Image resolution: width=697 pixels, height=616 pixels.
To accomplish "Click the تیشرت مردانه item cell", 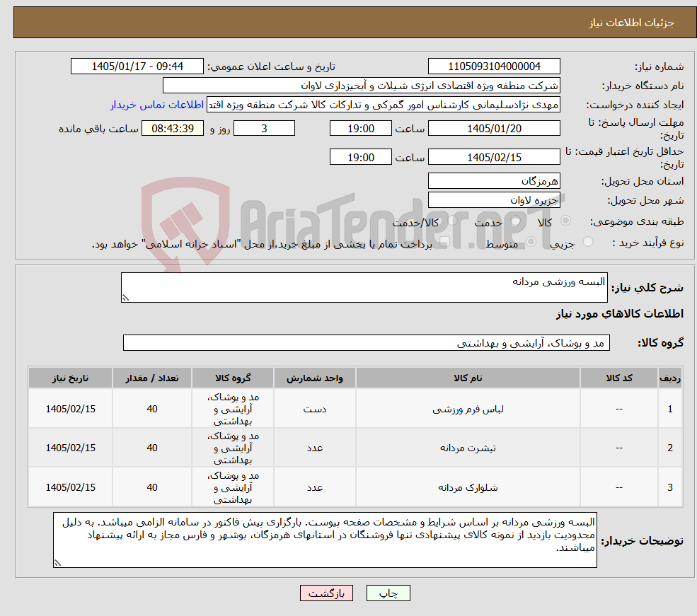I will pos(468,448).
